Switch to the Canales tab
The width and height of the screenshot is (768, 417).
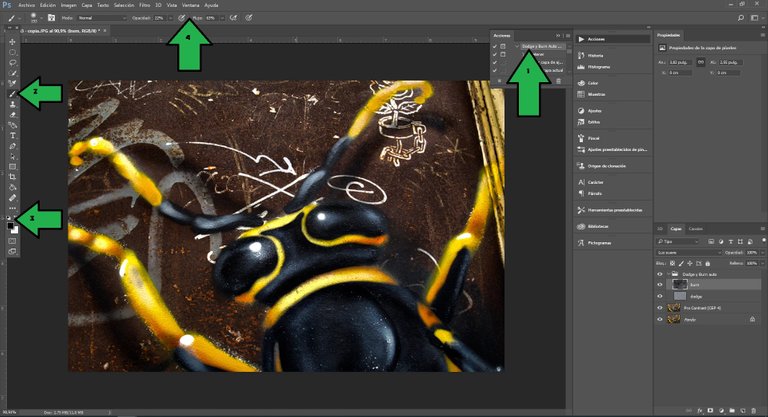tap(696, 229)
